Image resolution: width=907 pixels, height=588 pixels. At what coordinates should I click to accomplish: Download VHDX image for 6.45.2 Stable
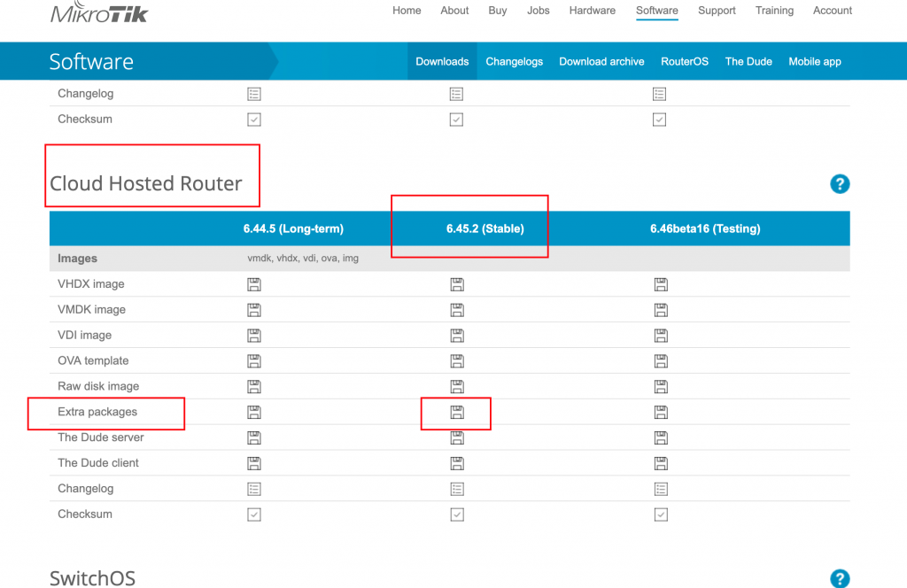tap(457, 284)
